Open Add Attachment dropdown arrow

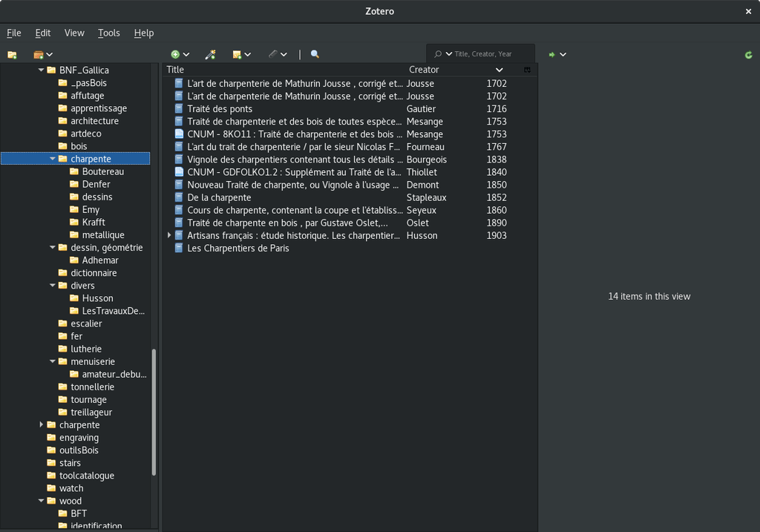click(284, 55)
